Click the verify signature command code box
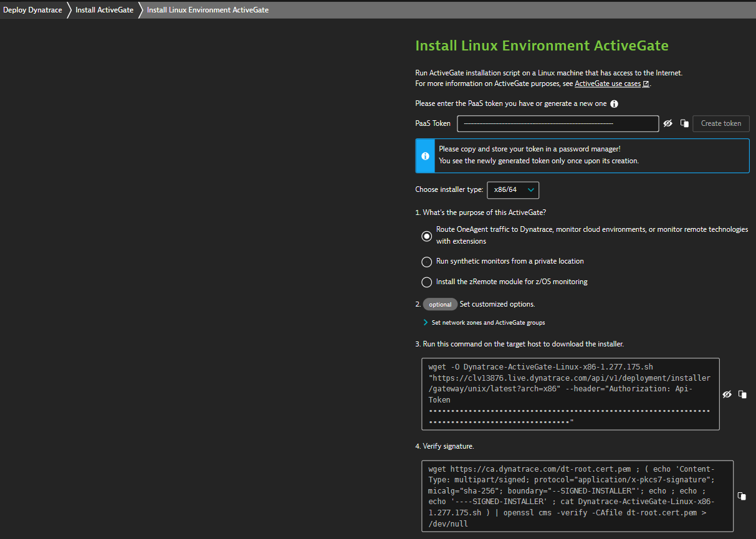 pos(577,496)
